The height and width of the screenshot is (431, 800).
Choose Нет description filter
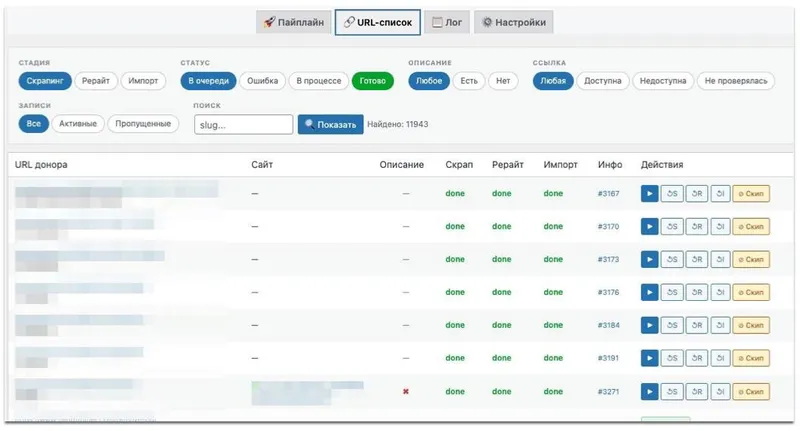[503, 81]
